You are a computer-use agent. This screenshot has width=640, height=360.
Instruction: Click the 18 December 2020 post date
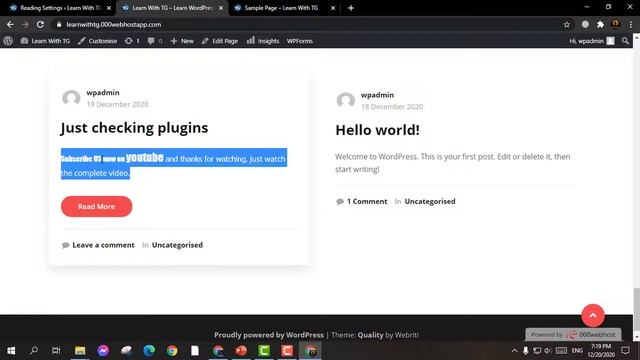pyautogui.click(x=392, y=107)
